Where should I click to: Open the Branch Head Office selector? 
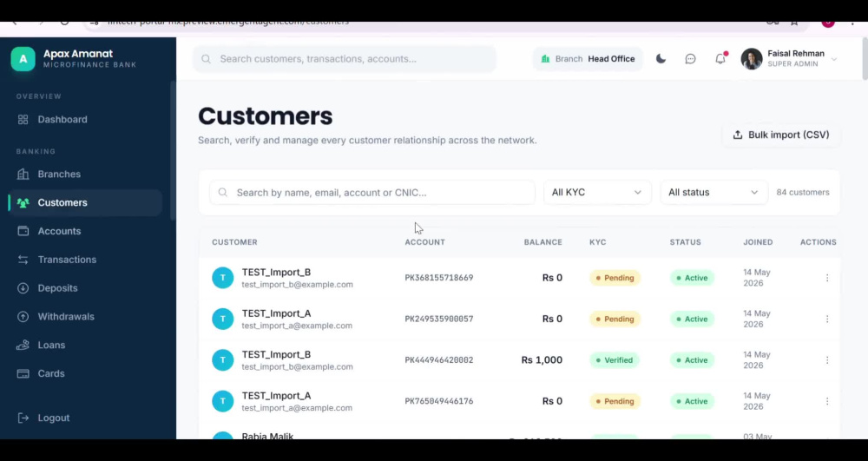click(588, 59)
